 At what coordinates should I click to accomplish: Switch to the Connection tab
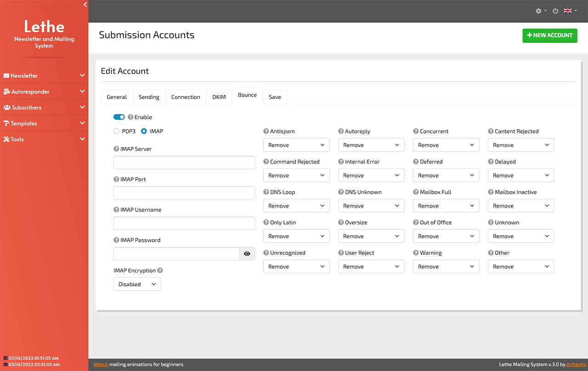click(186, 97)
